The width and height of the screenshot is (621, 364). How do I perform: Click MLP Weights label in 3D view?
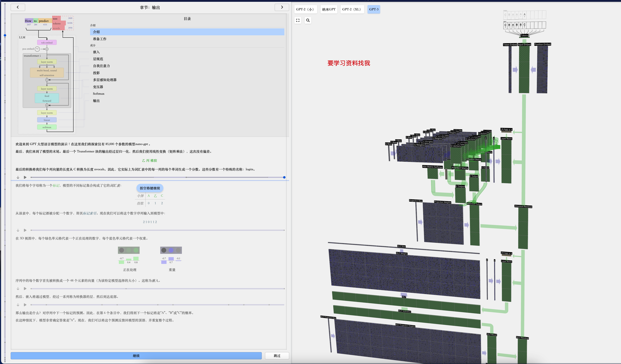402,253
